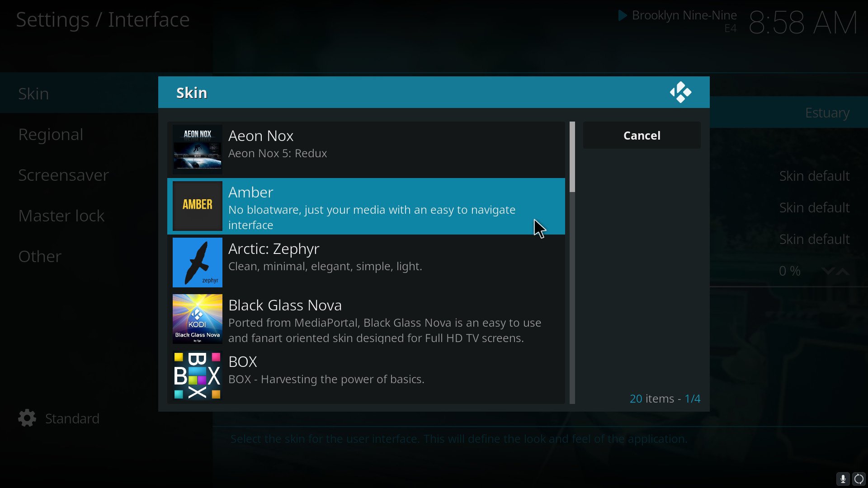Select the BOX skin thumbnail
Screen dimensions: 868x488
pos(197,374)
